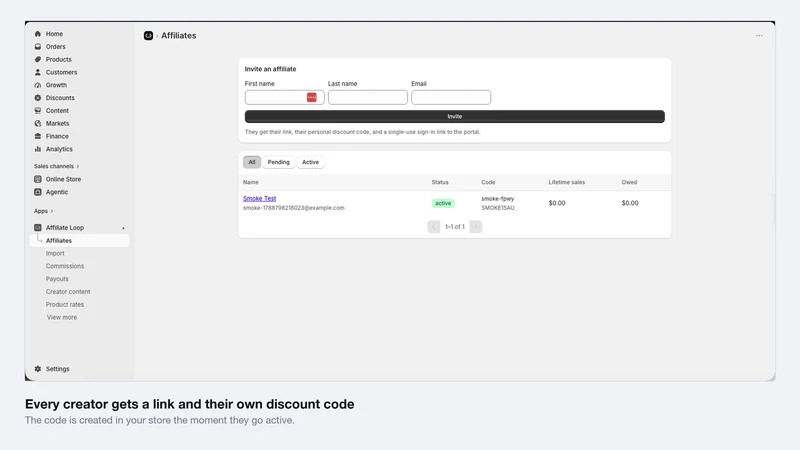This screenshot has width=800, height=450.
Task: Expand View more in app navigation
Action: (x=62, y=317)
